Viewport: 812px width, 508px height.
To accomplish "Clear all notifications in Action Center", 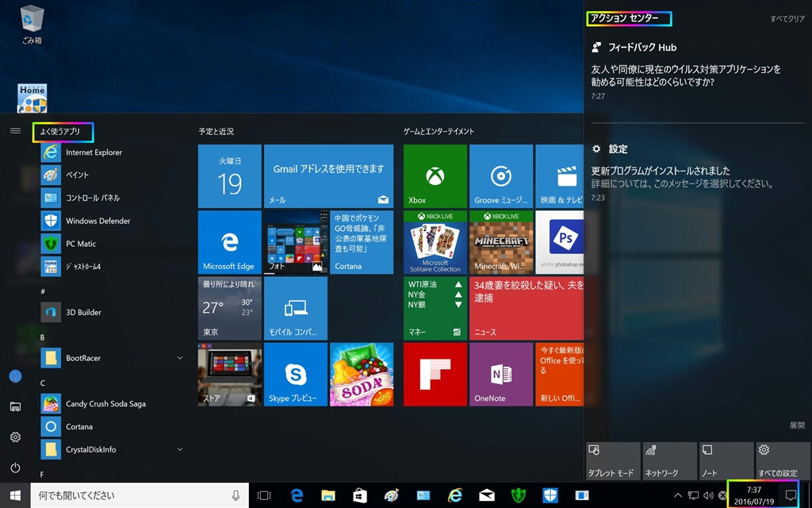I will pos(787,19).
